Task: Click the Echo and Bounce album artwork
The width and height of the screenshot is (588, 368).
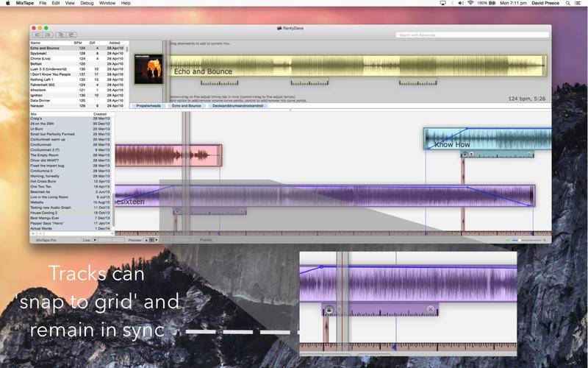Action: tap(148, 69)
